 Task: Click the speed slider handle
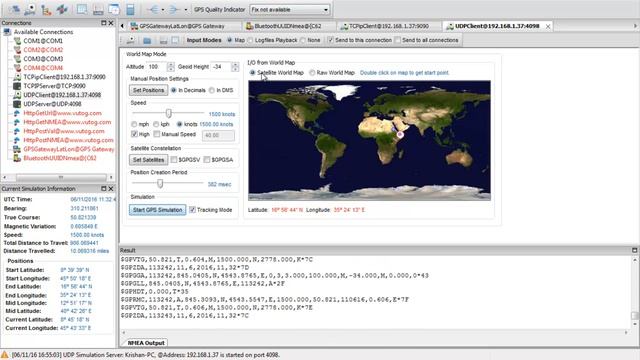168,113
